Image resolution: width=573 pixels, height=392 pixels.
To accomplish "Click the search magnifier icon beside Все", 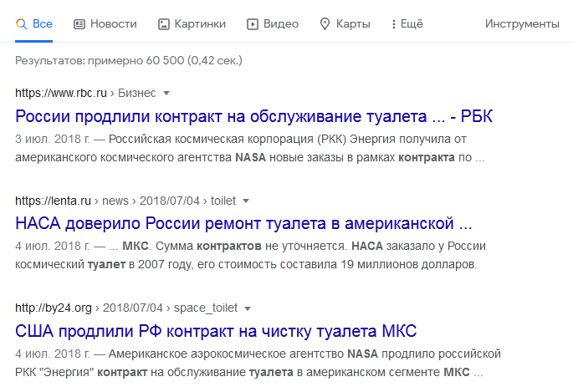I will pyautogui.click(x=21, y=24).
